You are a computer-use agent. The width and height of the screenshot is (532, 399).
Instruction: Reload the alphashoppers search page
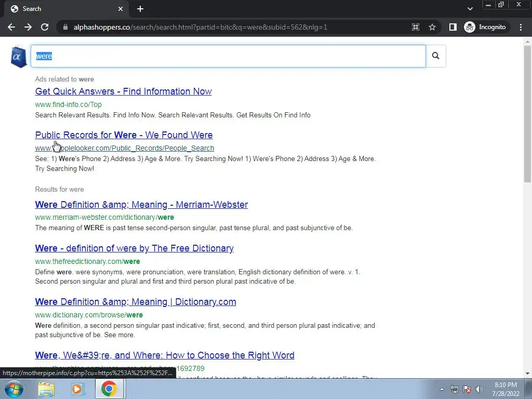point(45,27)
